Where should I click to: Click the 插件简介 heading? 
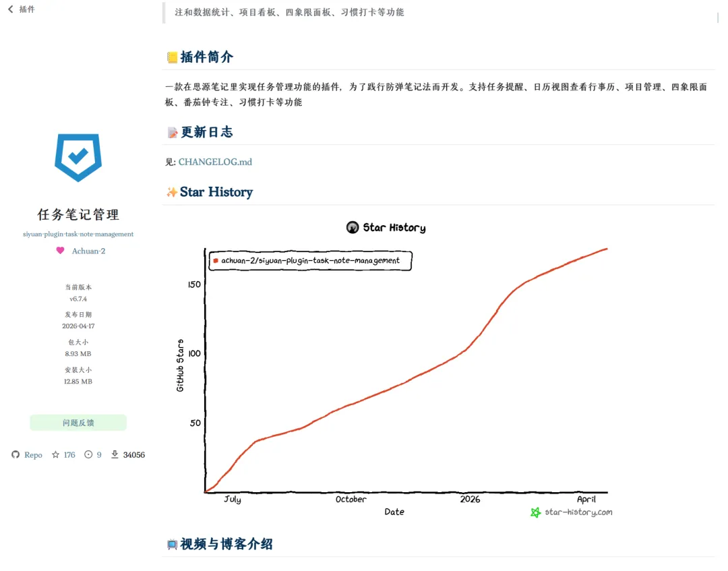tap(207, 57)
